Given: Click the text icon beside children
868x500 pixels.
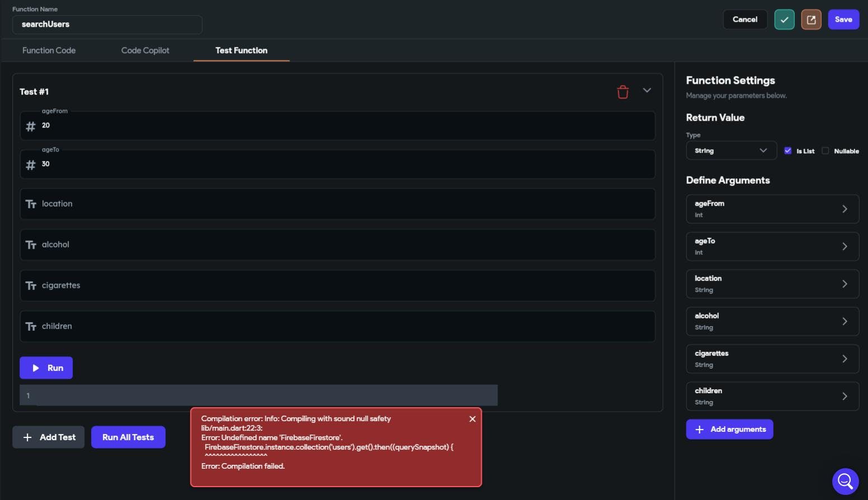Looking at the screenshot, I should pyautogui.click(x=31, y=326).
